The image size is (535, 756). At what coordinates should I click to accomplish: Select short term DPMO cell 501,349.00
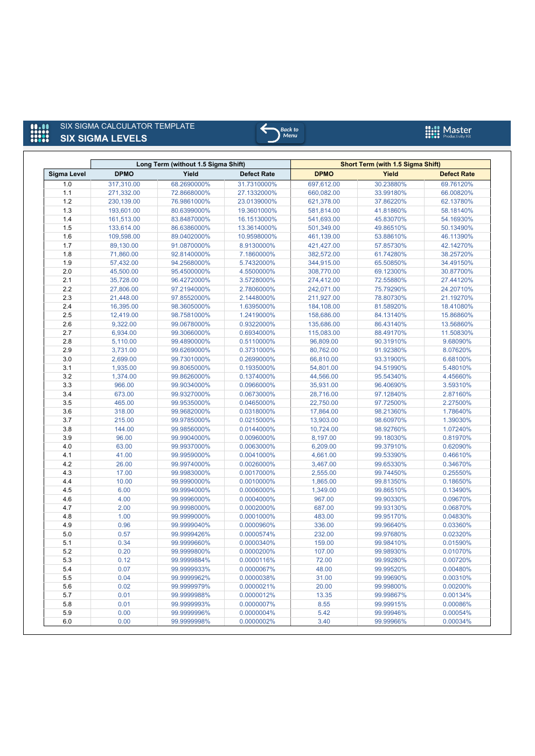(324, 228)
